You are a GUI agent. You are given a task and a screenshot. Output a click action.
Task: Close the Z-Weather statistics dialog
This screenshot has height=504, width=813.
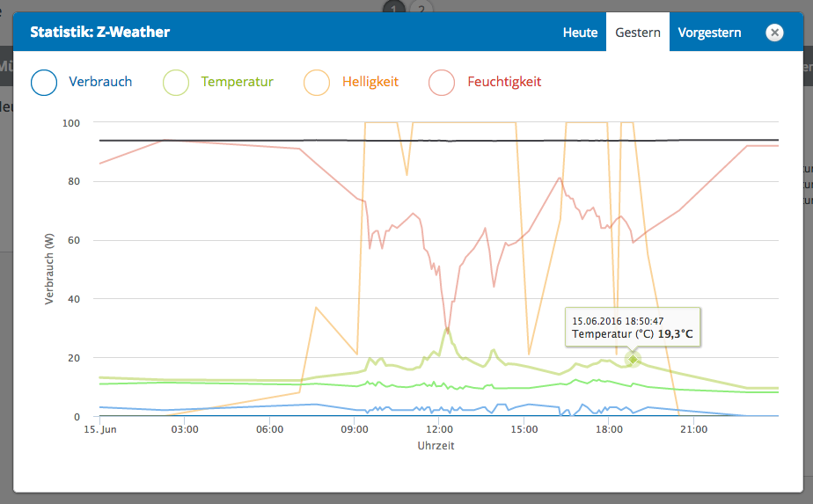(x=774, y=33)
